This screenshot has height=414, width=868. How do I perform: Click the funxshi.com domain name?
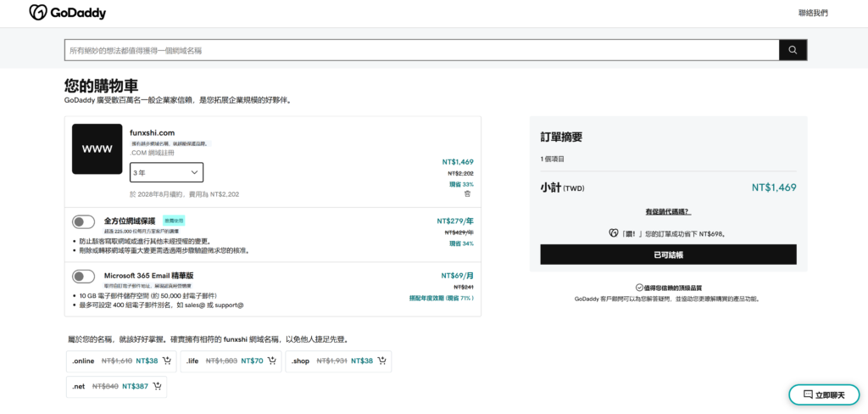point(153,132)
